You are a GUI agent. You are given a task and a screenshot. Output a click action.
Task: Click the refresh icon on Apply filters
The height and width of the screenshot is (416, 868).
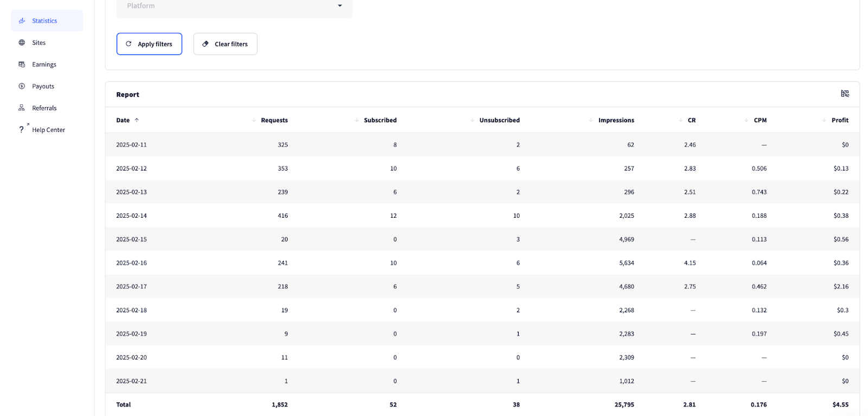129,44
